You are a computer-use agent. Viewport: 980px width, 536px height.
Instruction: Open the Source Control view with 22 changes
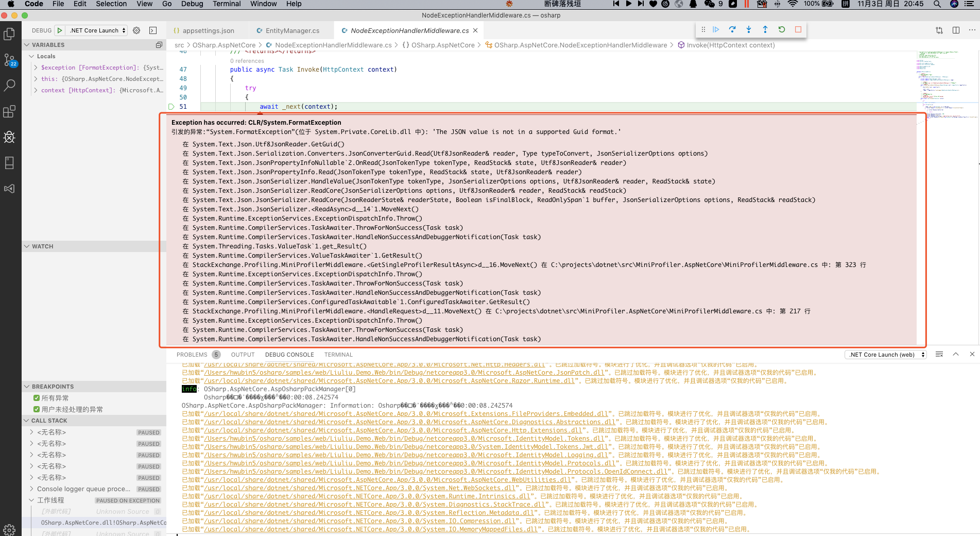pos(9,59)
